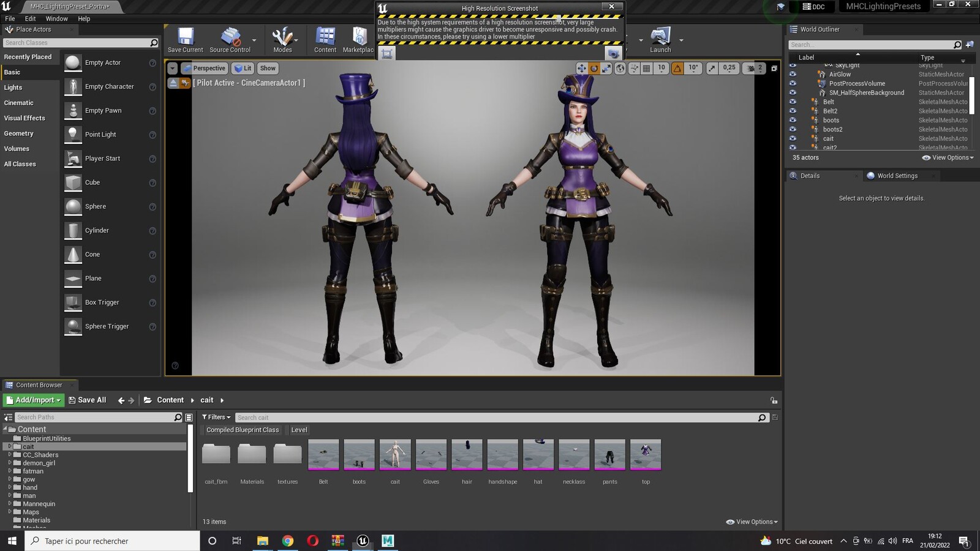Screen dimensions: 980x551
Task: Select the Point Light actor icon
Action: [x=73, y=135]
